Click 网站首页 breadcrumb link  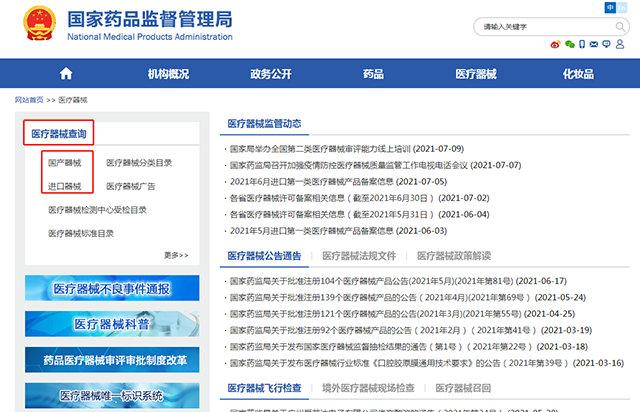point(29,100)
